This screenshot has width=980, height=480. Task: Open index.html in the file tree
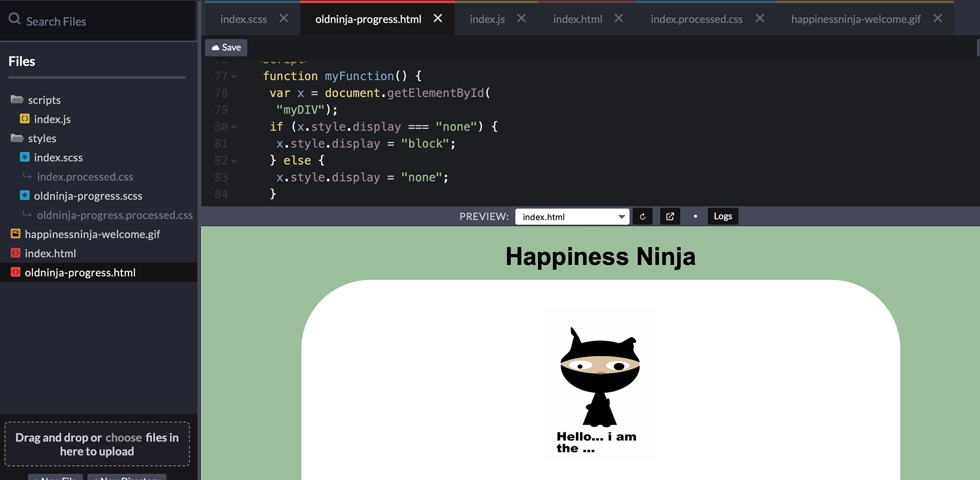pos(50,253)
